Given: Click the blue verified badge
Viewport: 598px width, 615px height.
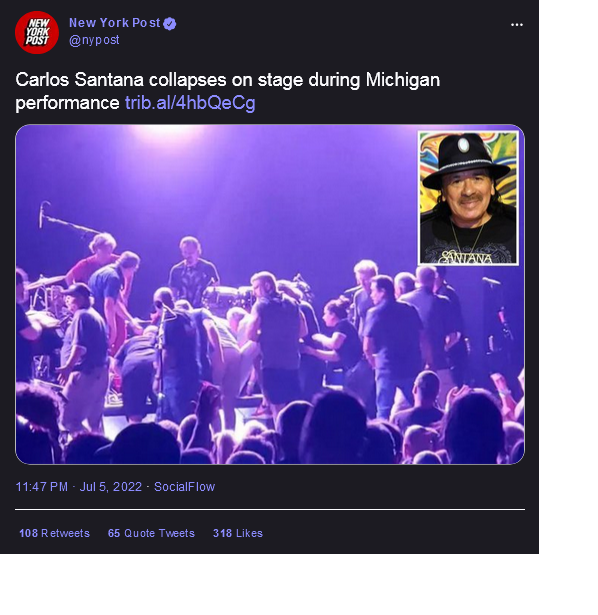Looking at the screenshot, I should click(x=169, y=24).
